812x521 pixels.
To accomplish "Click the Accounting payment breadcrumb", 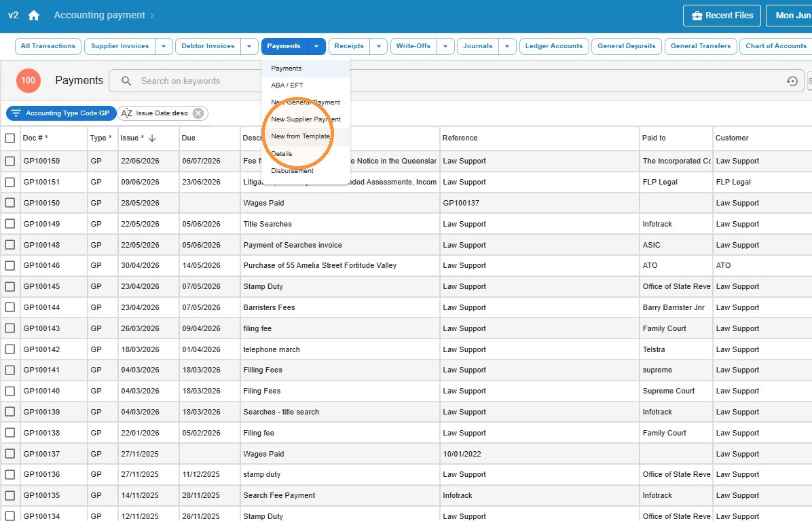I will [x=99, y=16].
